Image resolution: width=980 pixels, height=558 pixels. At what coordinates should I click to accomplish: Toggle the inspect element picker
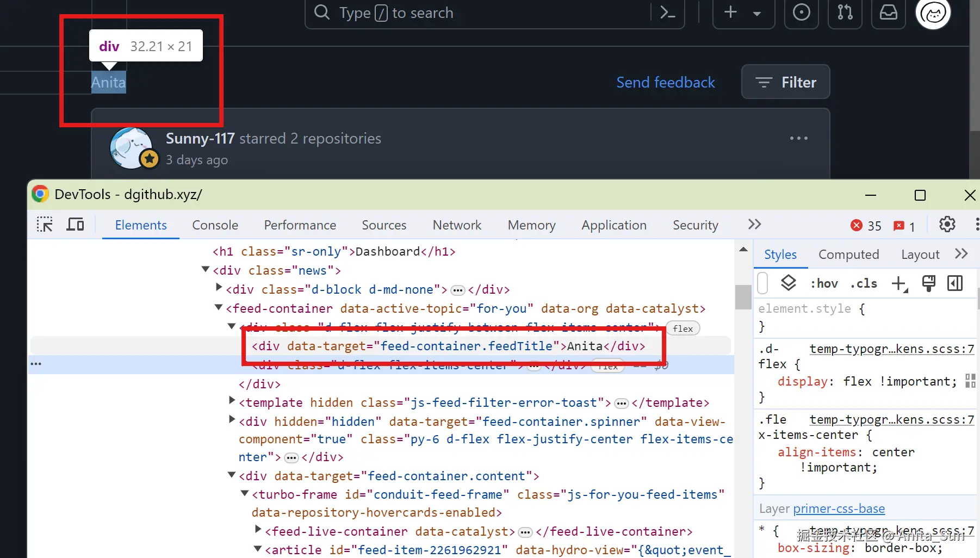click(45, 225)
